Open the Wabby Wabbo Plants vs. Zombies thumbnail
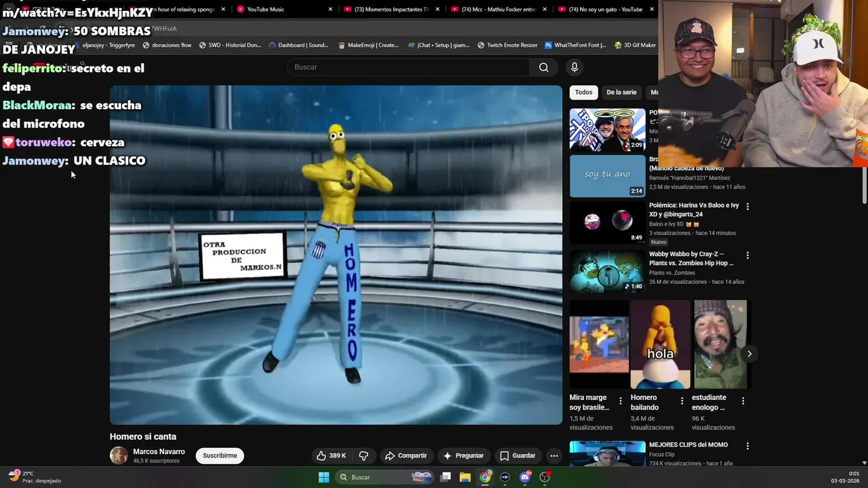This screenshot has width=868, height=488. pyautogui.click(x=608, y=271)
